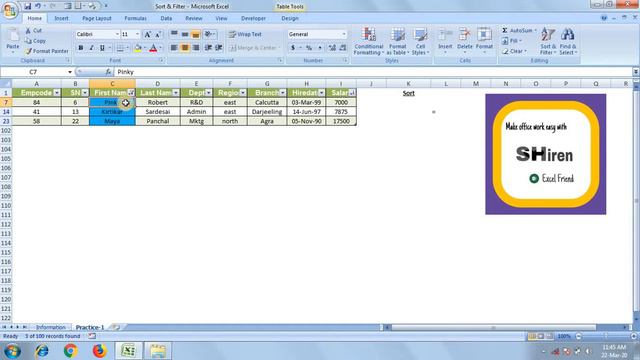Open the First Name column filter dropdown
The width and height of the screenshot is (640, 360).
[131, 93]
